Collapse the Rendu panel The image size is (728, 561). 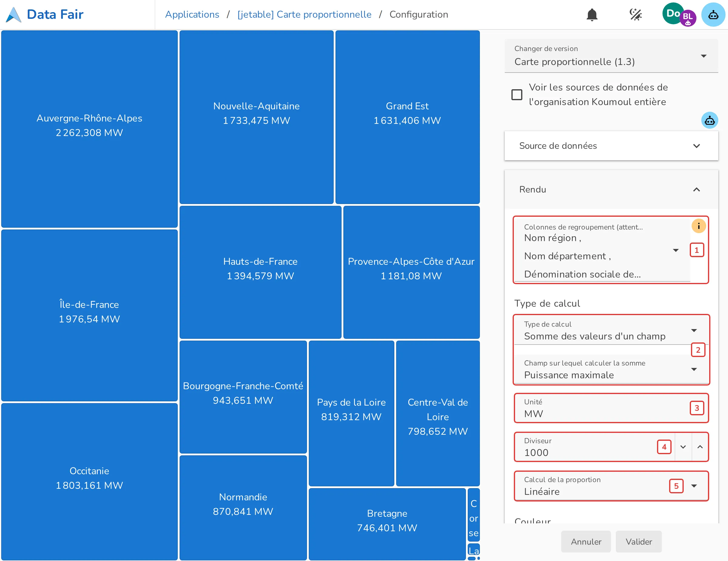pyautogui.click(x=611, y=189)
